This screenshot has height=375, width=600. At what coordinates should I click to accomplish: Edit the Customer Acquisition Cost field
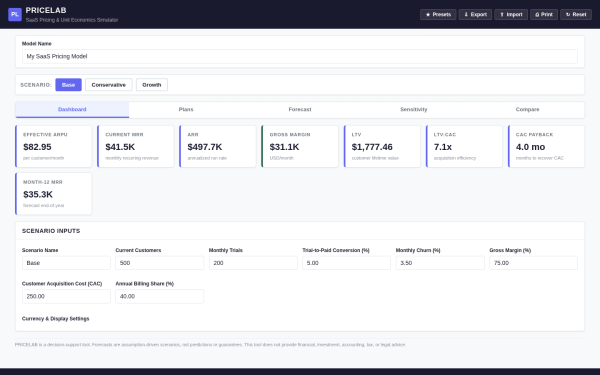66,296
